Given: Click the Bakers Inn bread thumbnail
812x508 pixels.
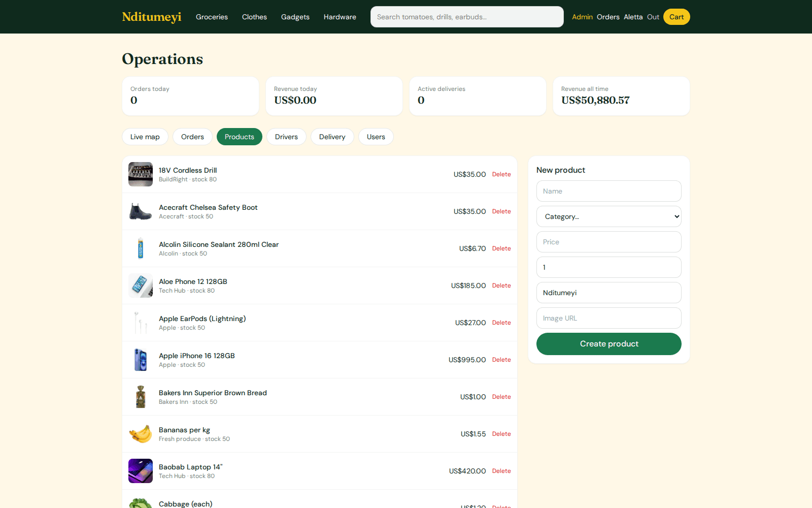Looking at the screenshot, I should [141, 397].
